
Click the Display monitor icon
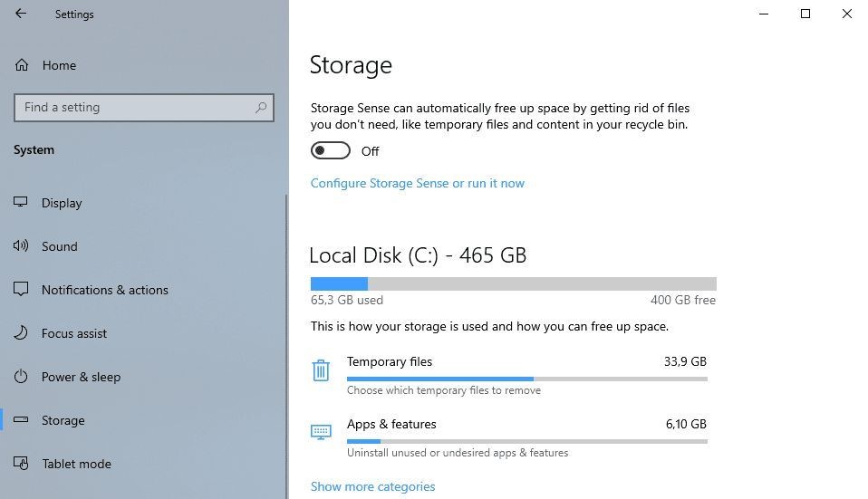pos(21,203)
